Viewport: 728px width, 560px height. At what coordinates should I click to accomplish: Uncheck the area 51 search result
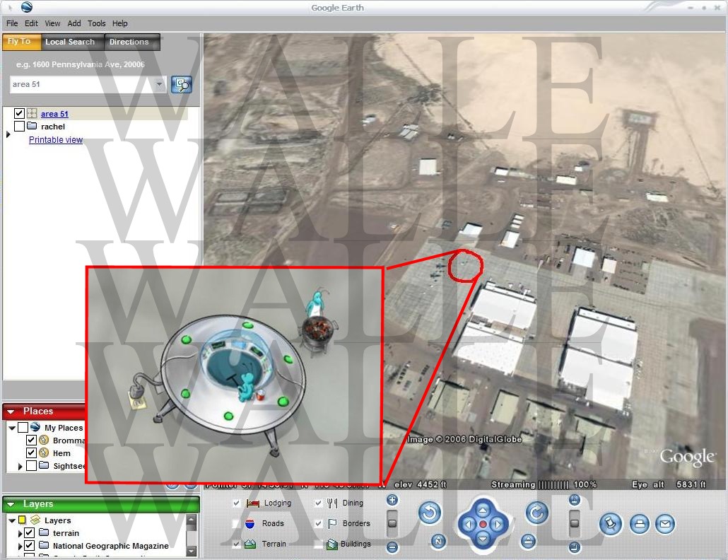pos(19,113)
